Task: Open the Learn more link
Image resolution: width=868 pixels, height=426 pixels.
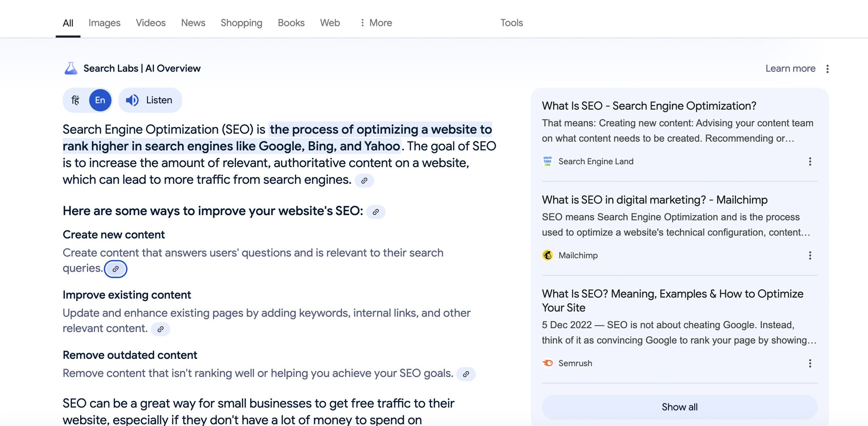Action: pos(790,69)
